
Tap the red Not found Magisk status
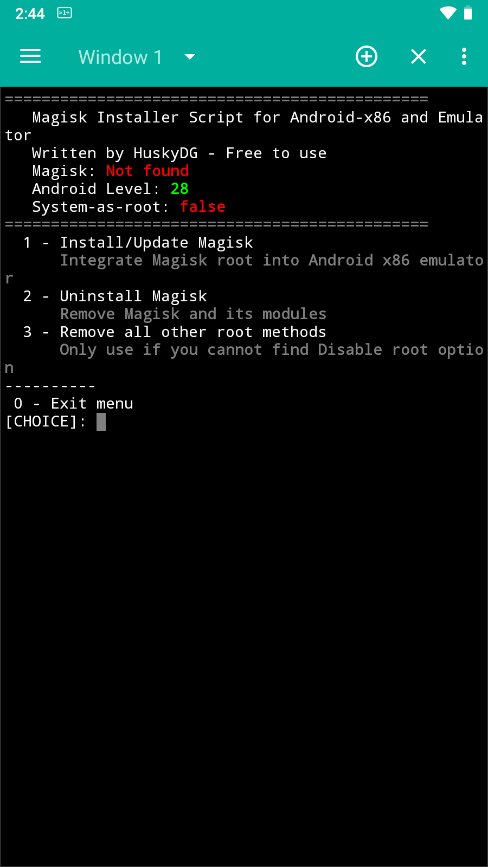pyautogui.click(x=148, y=171)
